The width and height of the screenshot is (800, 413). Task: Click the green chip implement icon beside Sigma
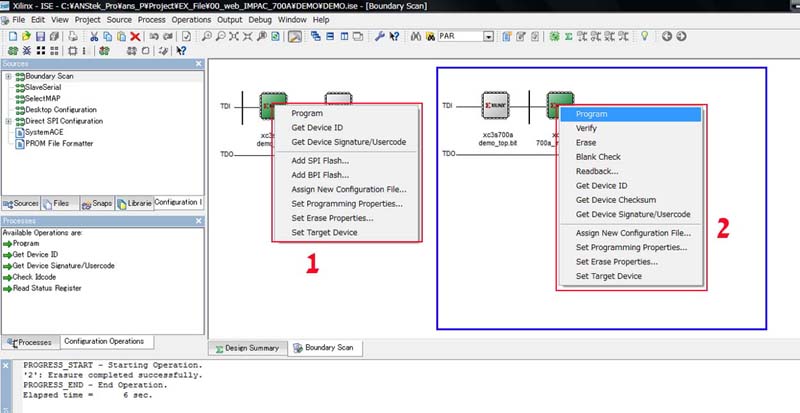coord(554,36)
